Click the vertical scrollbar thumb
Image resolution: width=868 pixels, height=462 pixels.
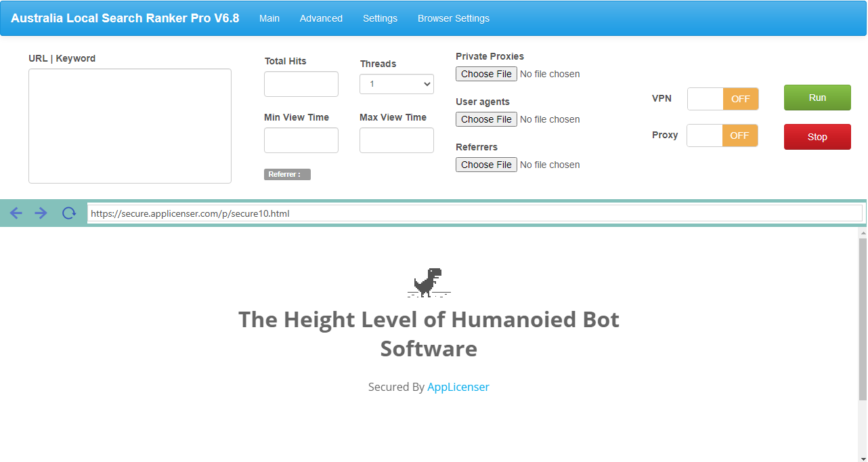click(x=863, y=318)
